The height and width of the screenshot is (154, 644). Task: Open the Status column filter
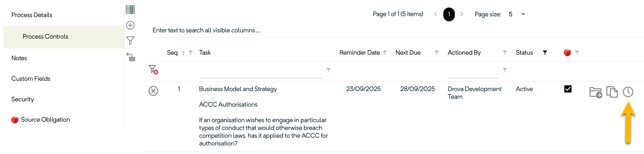click(x=545, y=53)
